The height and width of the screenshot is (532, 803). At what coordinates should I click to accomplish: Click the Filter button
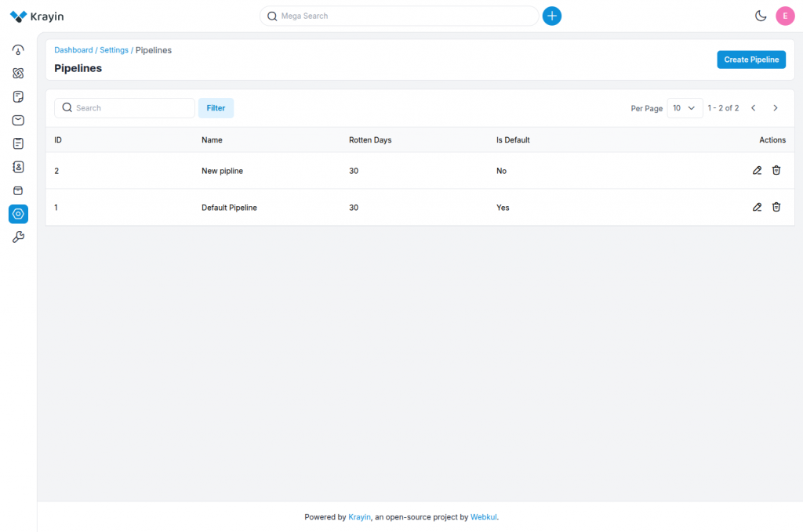pos(216,108)
